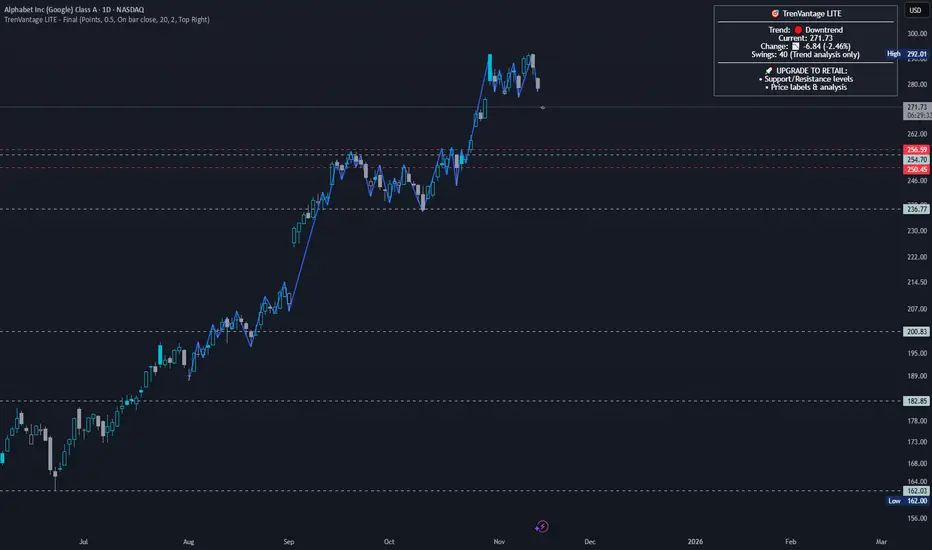Click the Trend: Downtrend status text
This screenshot has height=550, width=932.
click(x=805, y=30)
